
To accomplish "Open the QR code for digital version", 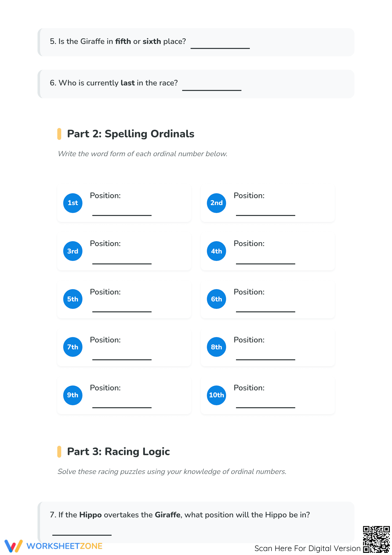I will [x=376, y=539].
